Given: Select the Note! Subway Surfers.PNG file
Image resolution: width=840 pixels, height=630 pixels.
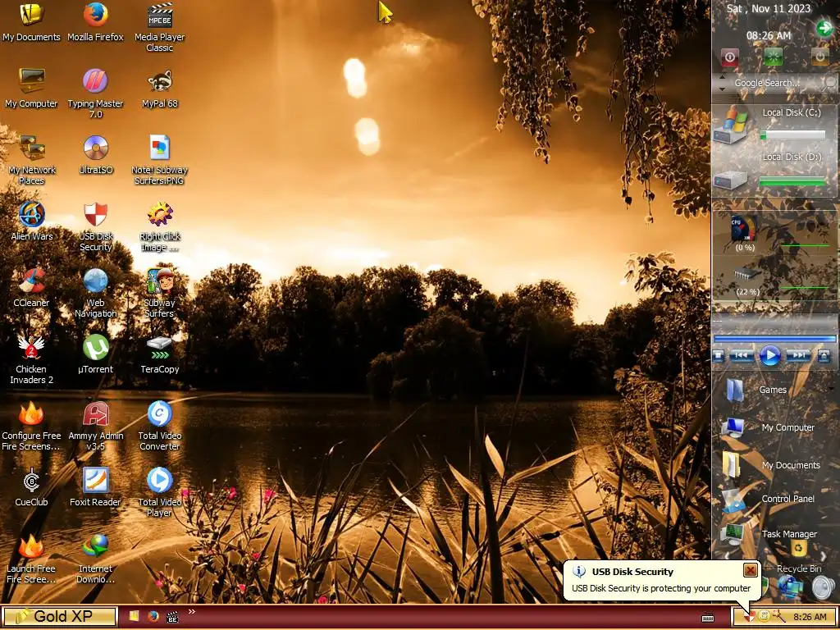Looking at the screenshot, I should tap(160, 160).
